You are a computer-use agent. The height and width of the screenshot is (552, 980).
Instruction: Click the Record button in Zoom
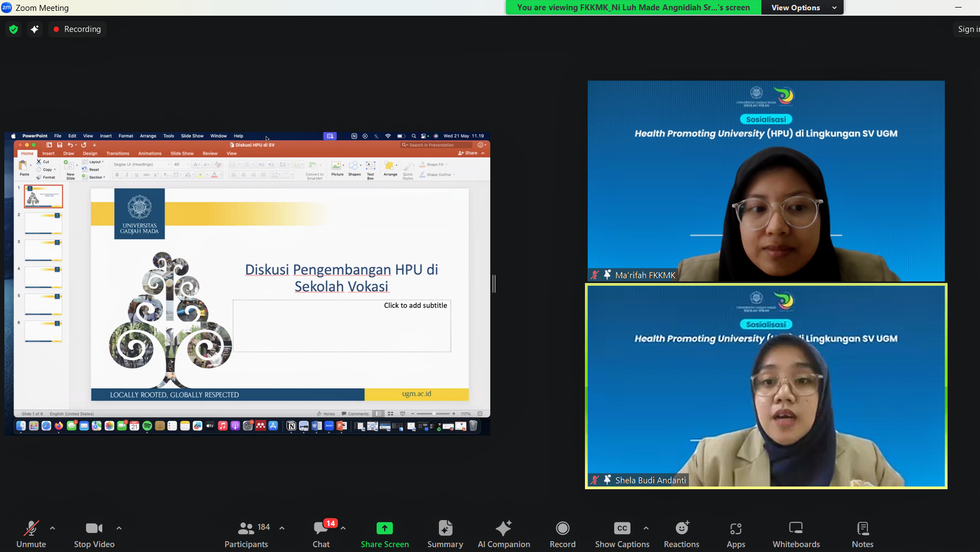coord(562,533)
